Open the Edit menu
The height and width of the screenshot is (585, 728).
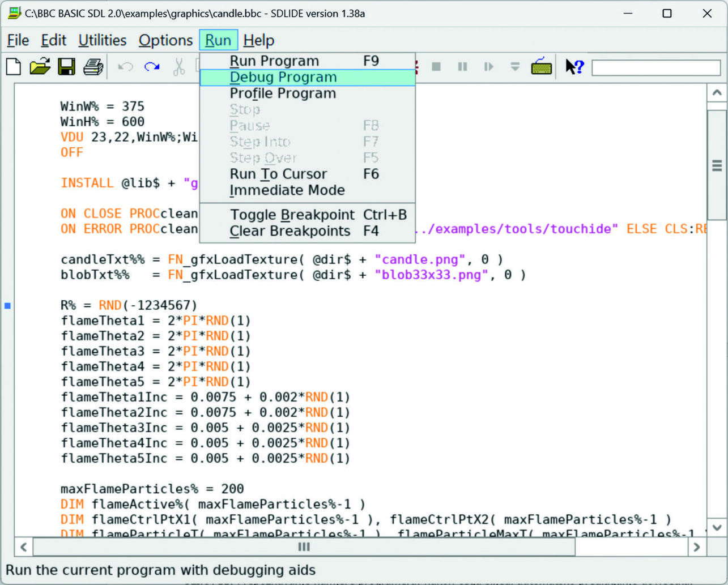click(53, 40)
